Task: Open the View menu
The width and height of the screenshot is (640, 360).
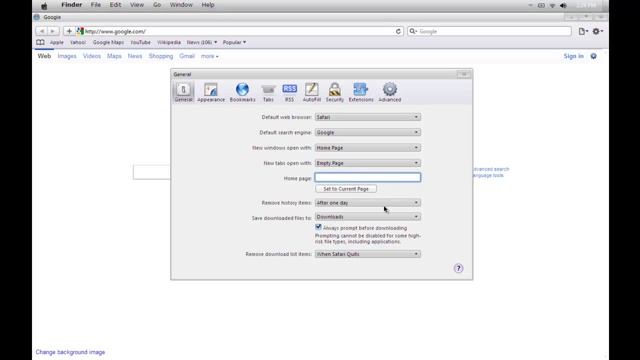Action: 137,5
